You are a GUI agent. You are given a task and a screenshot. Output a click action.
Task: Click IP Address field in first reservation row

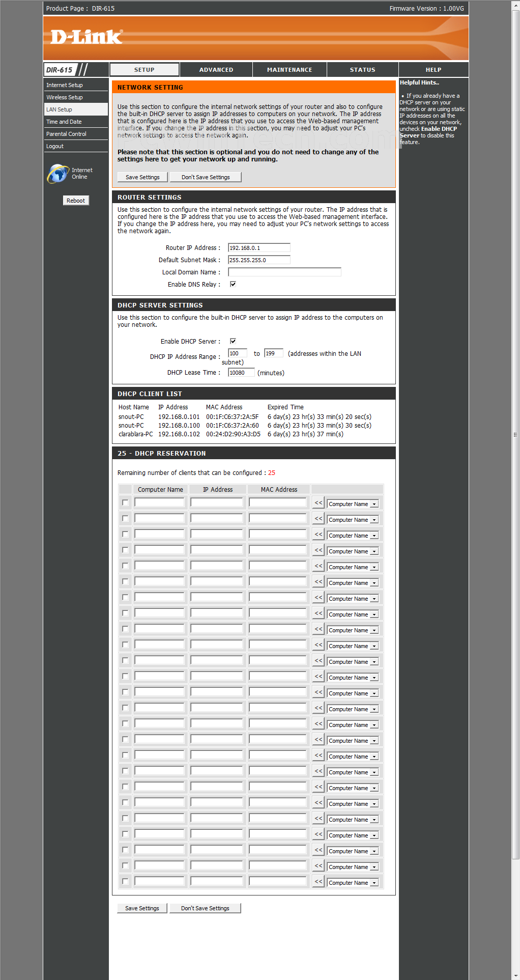click(x=217, y=502)
